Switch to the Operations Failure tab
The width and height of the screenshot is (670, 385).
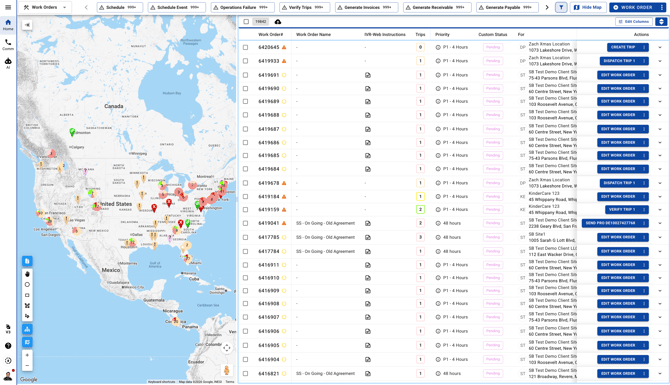coord(242,7)
